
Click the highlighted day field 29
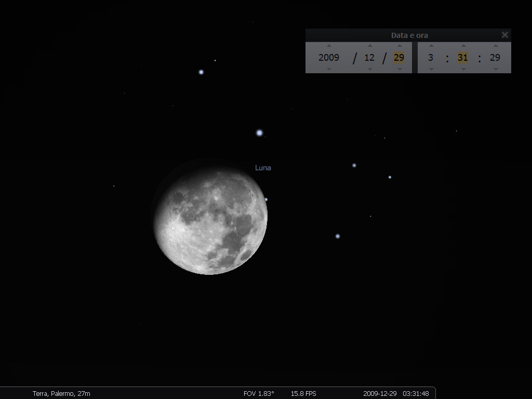[x=399, y=57]
